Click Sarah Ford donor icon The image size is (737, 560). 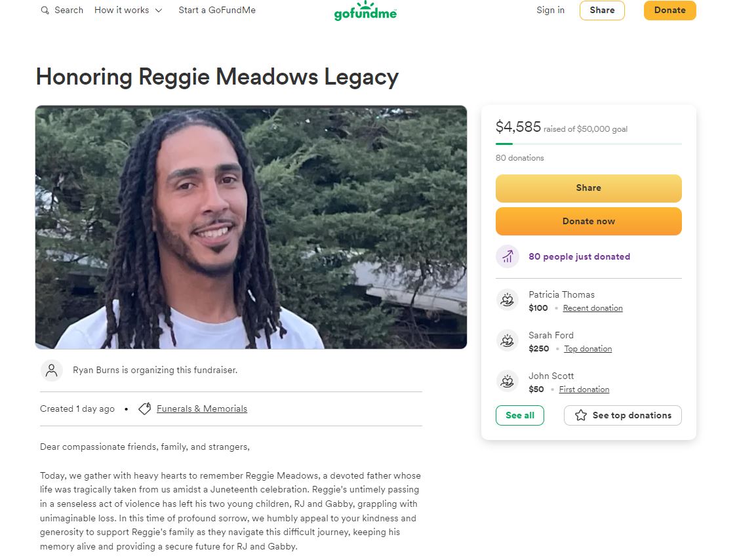tap(507, 340)
